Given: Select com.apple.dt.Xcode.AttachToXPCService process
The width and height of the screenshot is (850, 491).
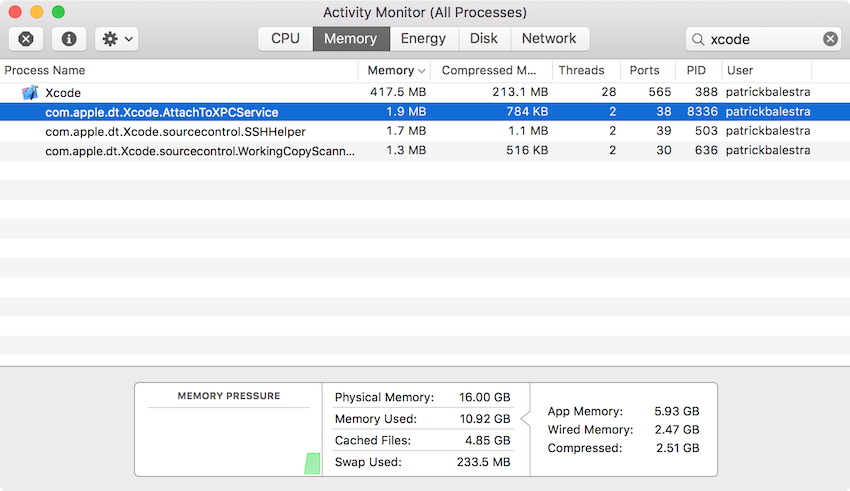Looking at the screenshot, I should pos(425,112).
